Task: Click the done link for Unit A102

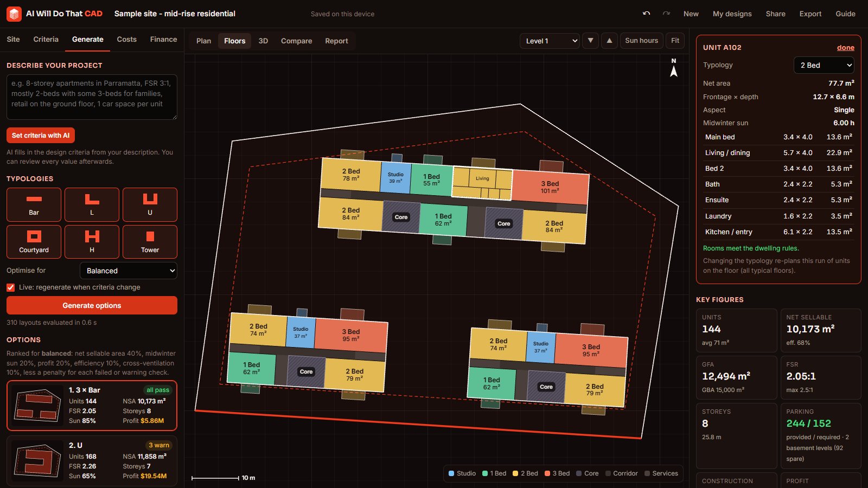Action: click(845, 48)
